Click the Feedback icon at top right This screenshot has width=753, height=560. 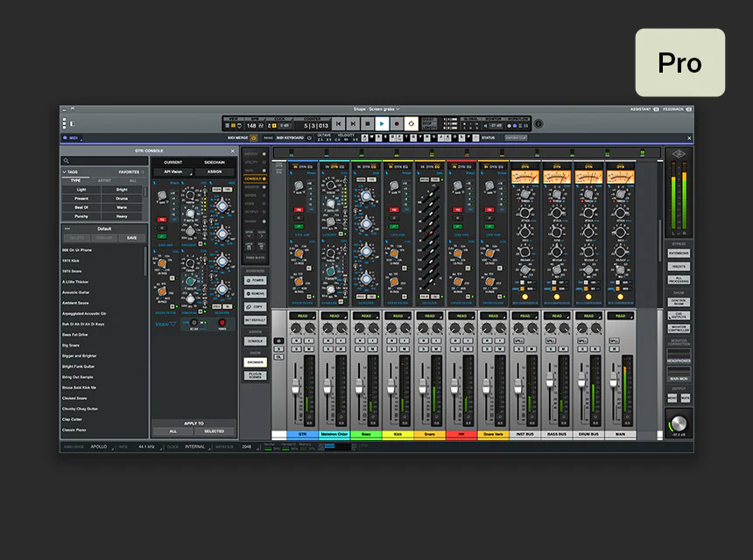[689, 109]
